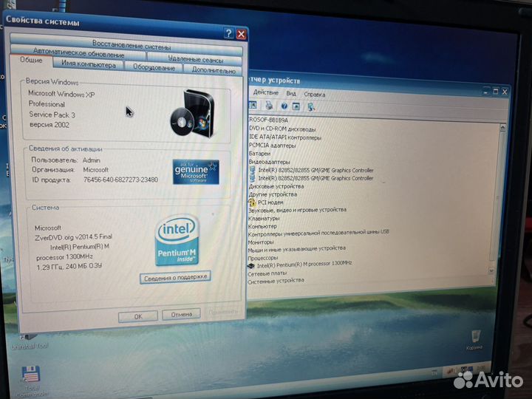Select the computer root node ending BB1B9A
Image resolution: width=532 pixels, height=399 pixels.
[x=268, y=120]
